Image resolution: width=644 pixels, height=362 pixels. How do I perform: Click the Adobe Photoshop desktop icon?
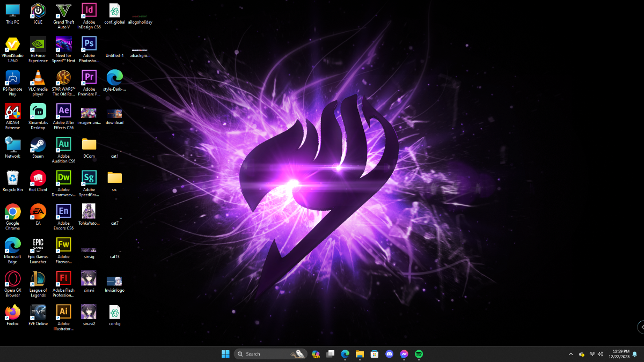89,45
